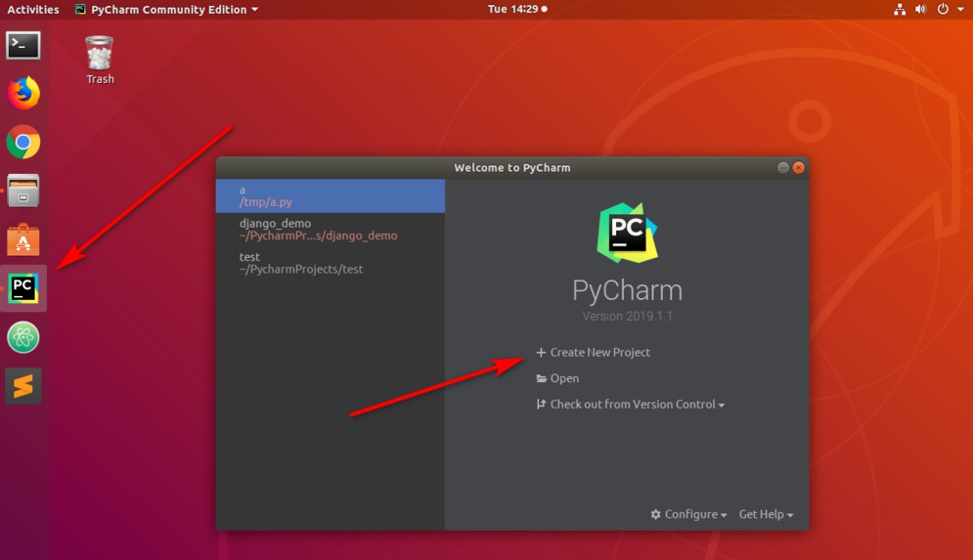The height and width of the screenshot is (560, 973).
Task: Launch Google Chrome from the dock
Action: click(23, 143)
